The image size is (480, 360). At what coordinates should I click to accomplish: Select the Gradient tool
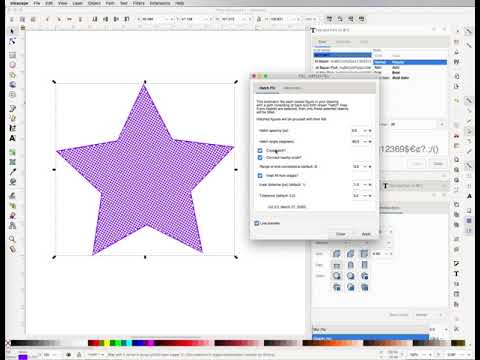coord(12,152)
